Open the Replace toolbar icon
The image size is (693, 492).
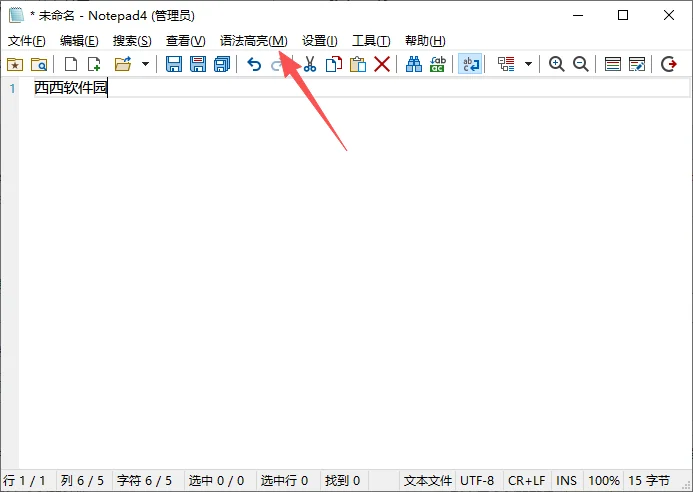tap(438, 65)
